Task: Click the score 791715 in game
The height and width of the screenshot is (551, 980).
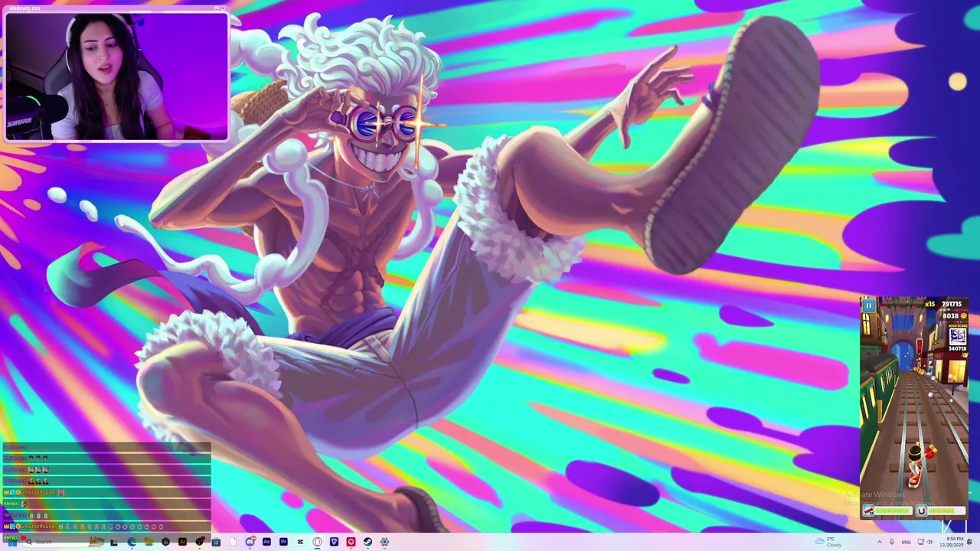Action: coord(952,304)
